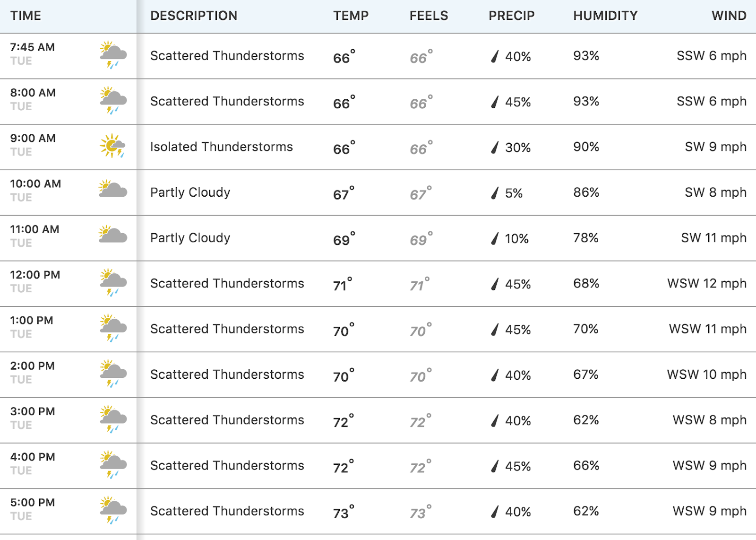Click the raindrop icon beside 30% precipitation
The image size is (756, 540).
495,148
